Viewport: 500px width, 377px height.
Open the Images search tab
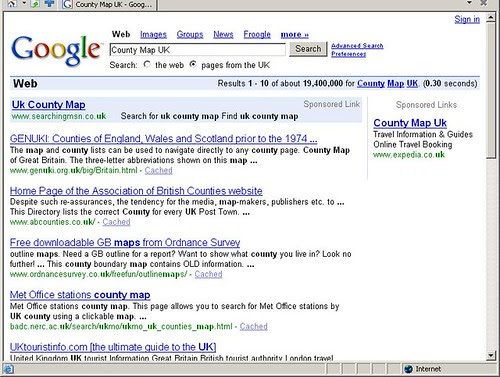click(x=153, y=34)
